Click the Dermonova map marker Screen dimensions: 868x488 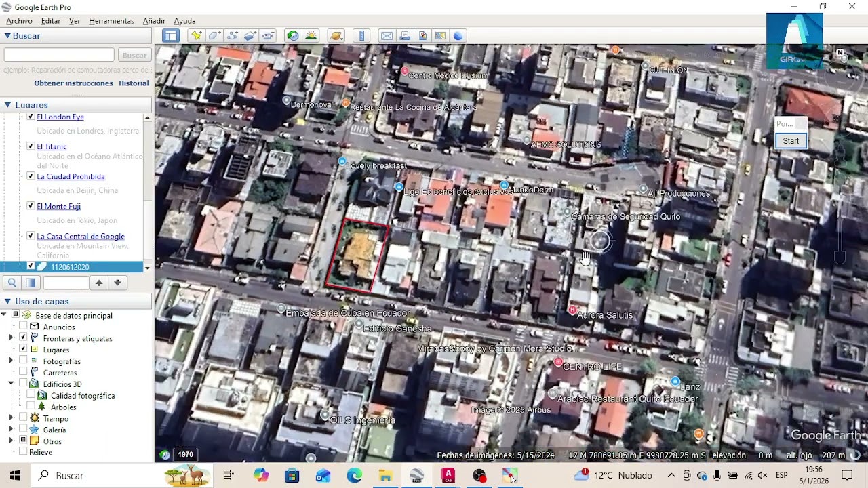pyautogui.click(x=286, y=100)
